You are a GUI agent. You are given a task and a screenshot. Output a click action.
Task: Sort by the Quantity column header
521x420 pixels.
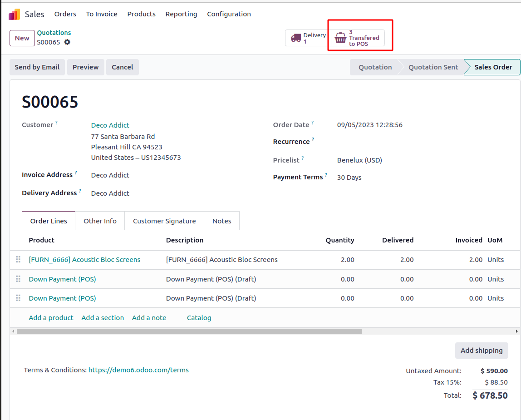tap(340, 240)
